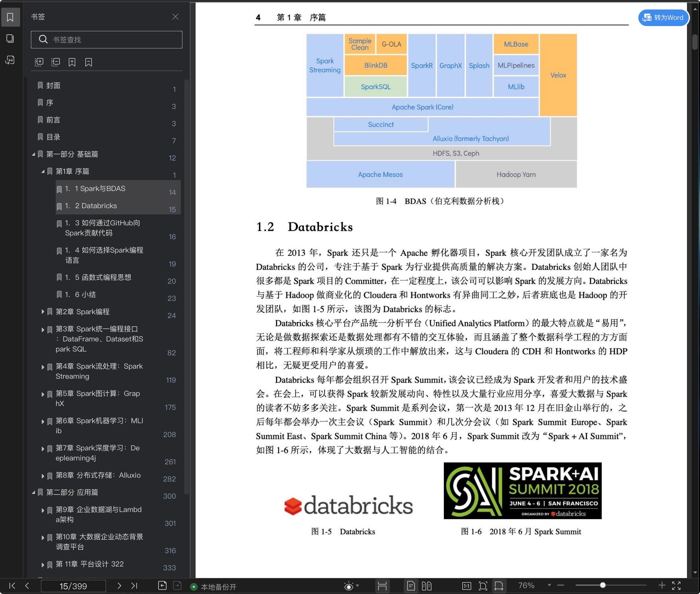Image resolution: width=700 pixels, height=594 pixels.
Task: Open the bookmarks sidebar panel icon
Action: (x=10, y=17)
